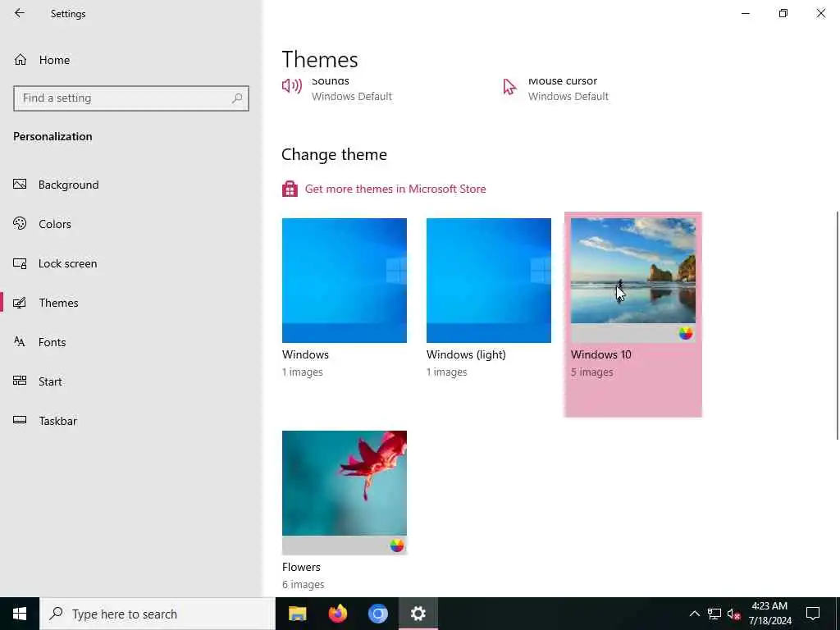Go to Background settings page

(x=131, y=185)
